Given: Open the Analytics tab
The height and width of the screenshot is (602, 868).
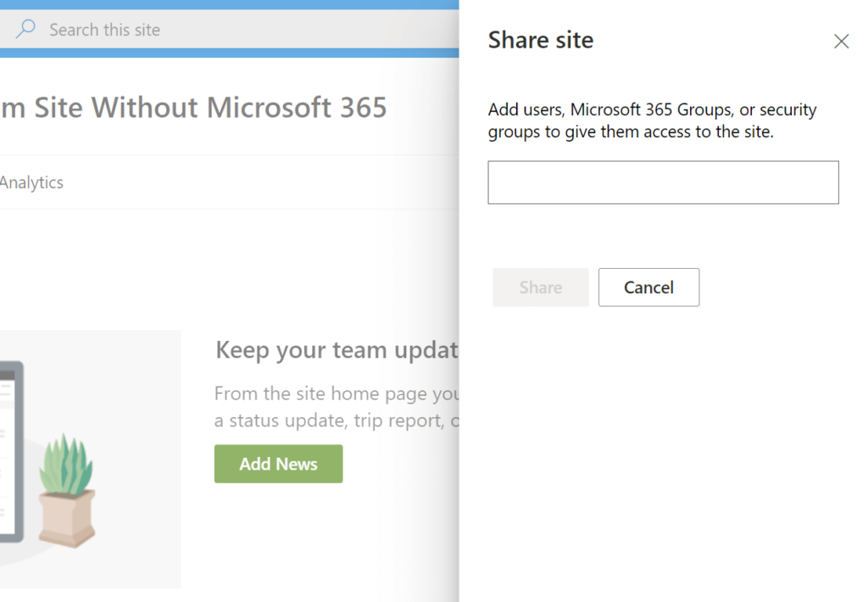Looking at the screenshot, I should pos(31,182).
